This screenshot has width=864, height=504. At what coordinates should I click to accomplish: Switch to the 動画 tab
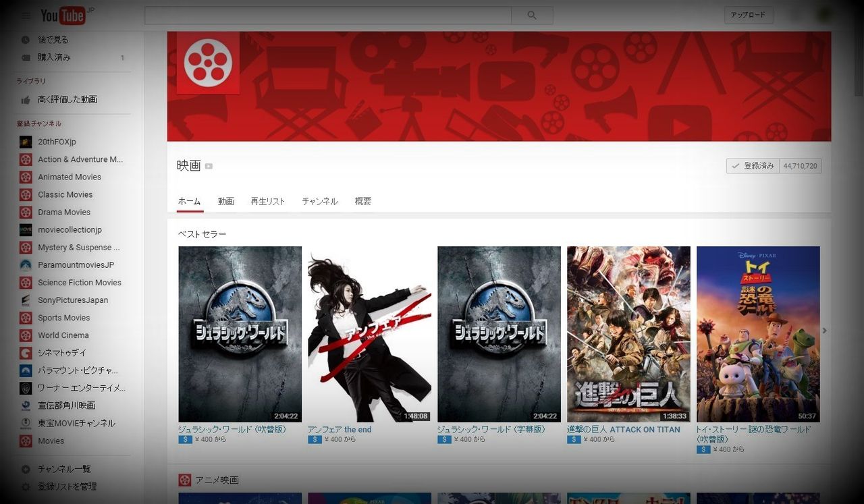226,201
